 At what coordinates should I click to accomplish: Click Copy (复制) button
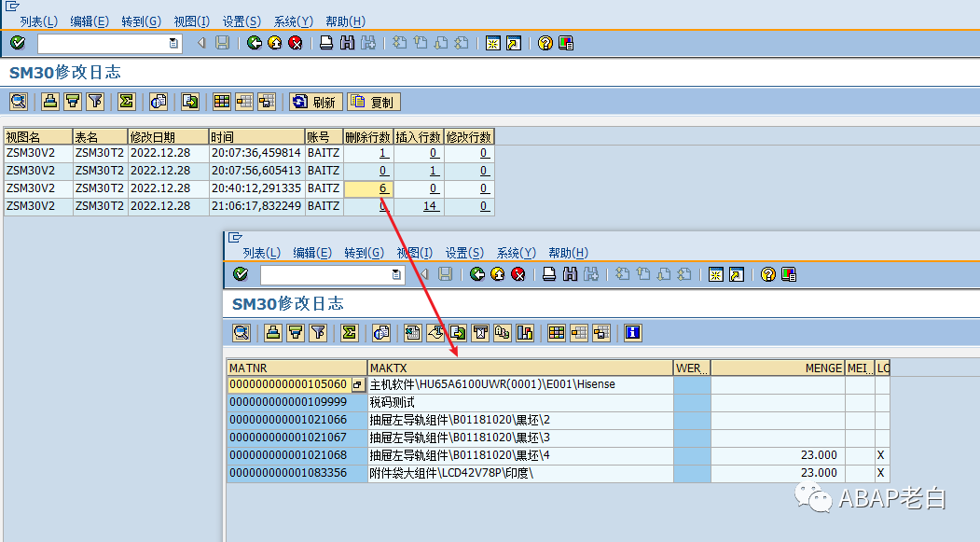tap(374, 102)
